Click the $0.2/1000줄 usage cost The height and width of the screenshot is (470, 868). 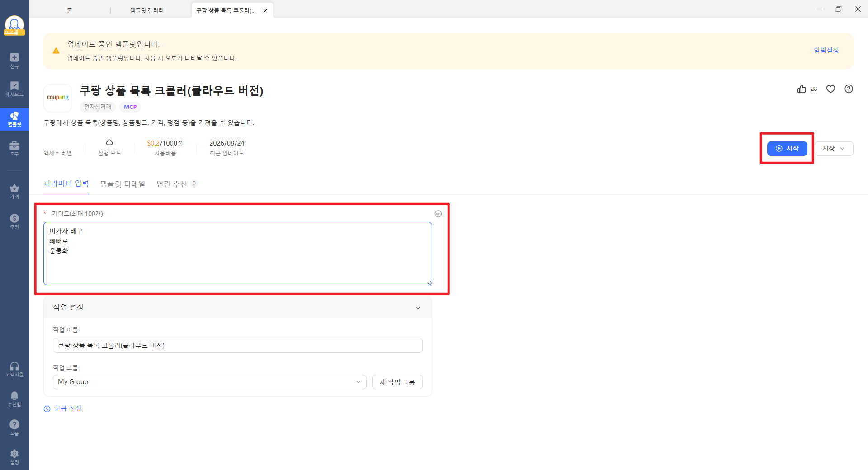165,143
